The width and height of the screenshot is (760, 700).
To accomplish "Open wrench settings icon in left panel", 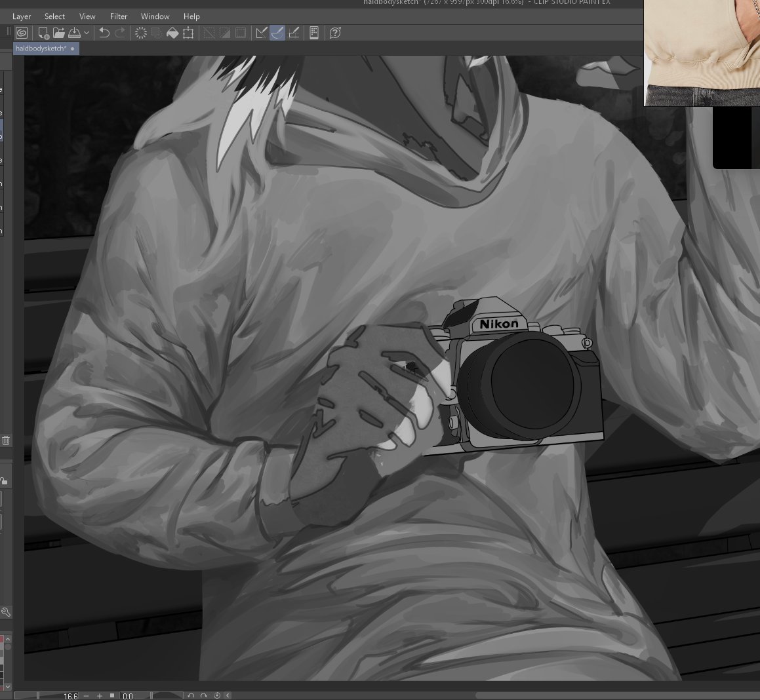I will (x=6, y=612).
